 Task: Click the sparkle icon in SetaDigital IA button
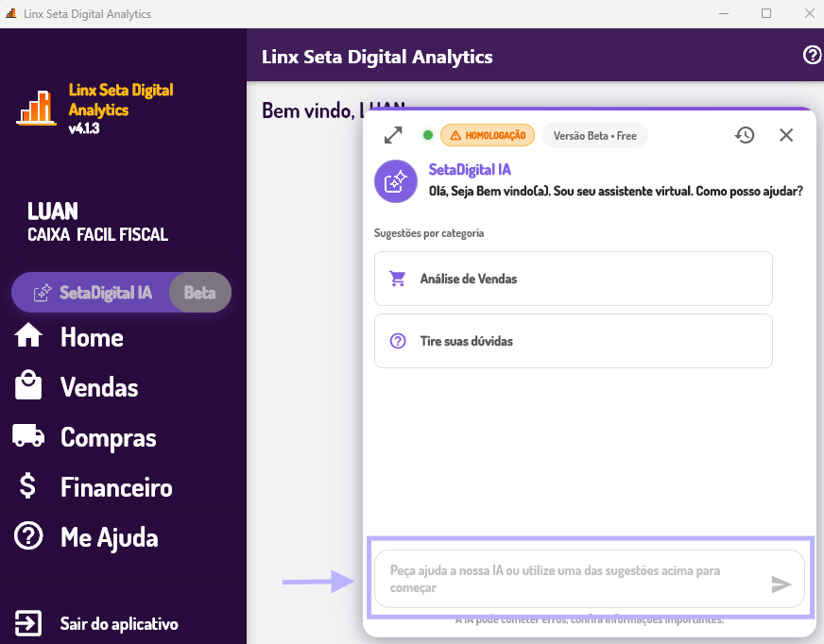click(x=43, y=292)
